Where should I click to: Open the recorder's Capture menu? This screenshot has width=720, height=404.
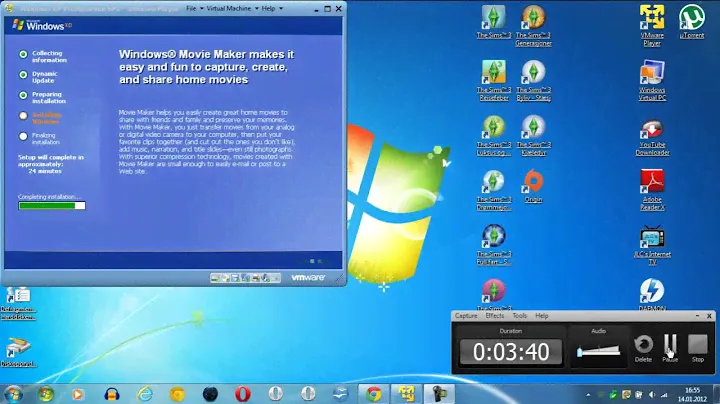pyautogui.click(x=466, y=316)
